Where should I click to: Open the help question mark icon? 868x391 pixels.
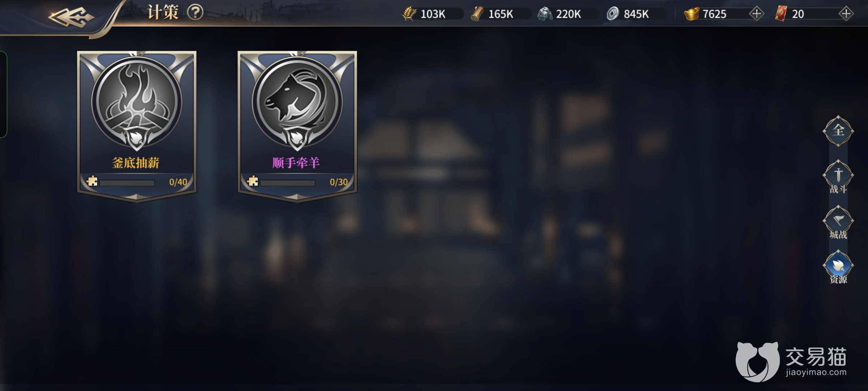tap(195, 13)
